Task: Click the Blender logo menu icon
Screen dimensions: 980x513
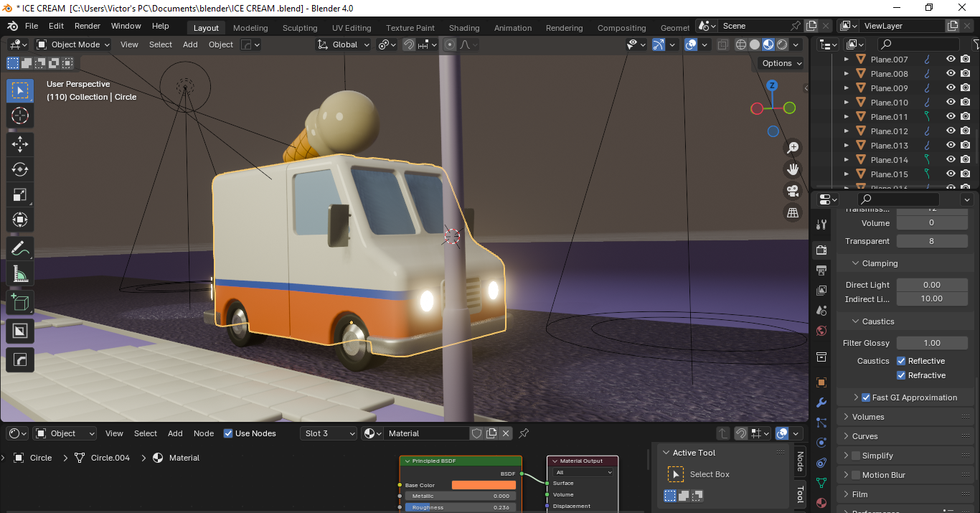Action: click(12, 26)
